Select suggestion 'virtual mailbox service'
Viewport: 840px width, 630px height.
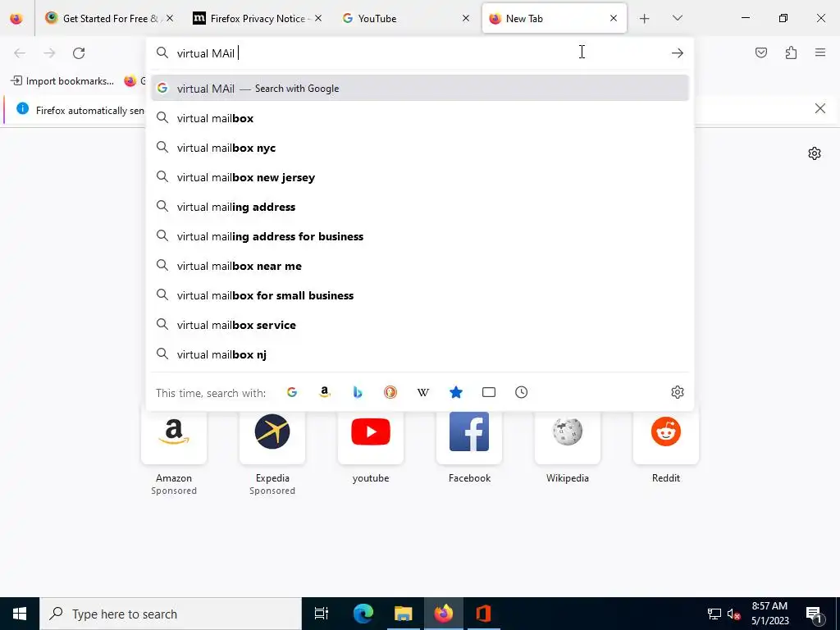tap(420, 325)
